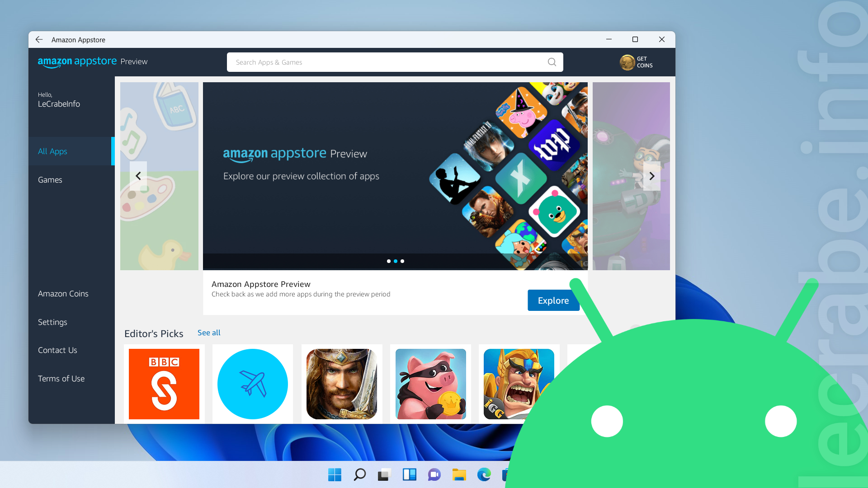Select second carousel page dot

pyautogui.click(x=396, y=261)
